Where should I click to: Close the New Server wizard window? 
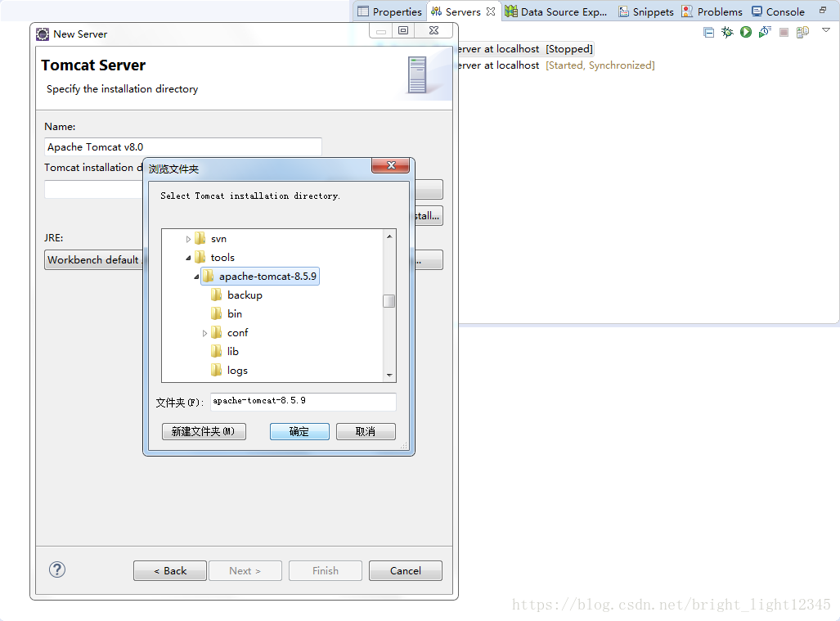(x=434, y=30)
